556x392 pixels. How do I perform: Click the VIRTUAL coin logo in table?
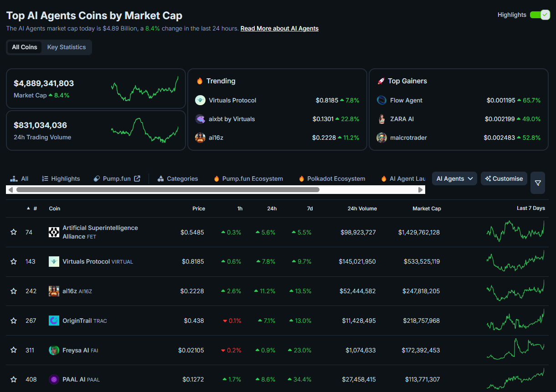pos(54,262)
